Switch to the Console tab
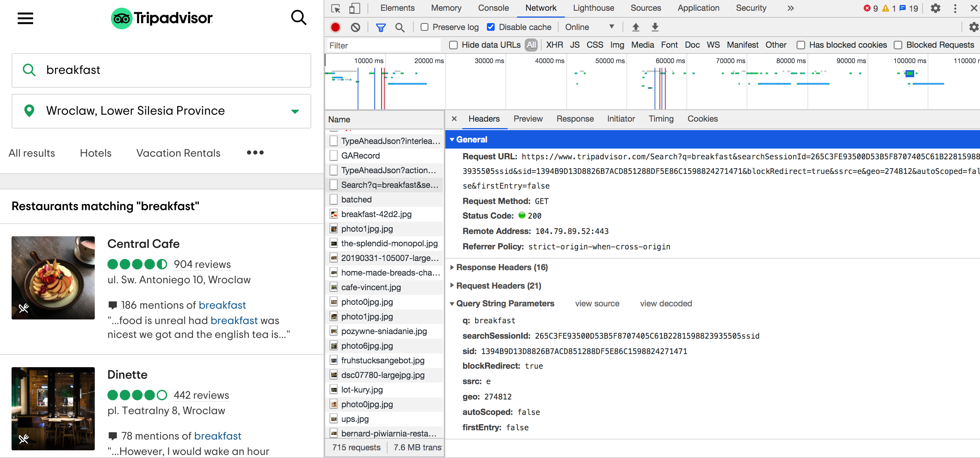 click(x=493, y=8)
